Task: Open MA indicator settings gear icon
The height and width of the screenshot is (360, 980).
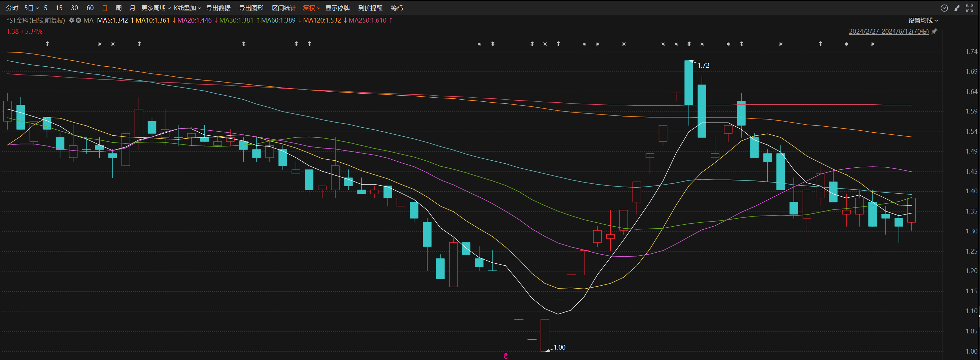Action: coord(71,20)
